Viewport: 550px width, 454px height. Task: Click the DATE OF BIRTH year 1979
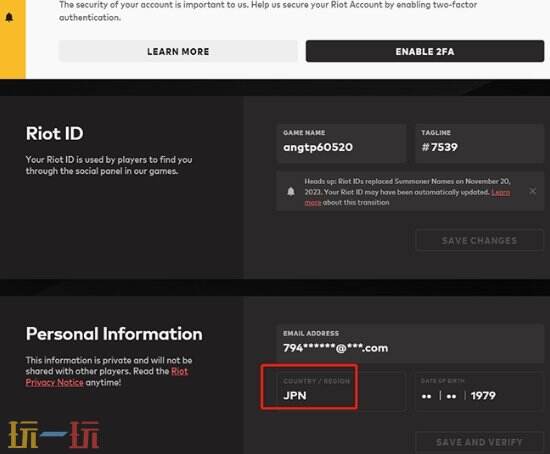coord(483,396)
